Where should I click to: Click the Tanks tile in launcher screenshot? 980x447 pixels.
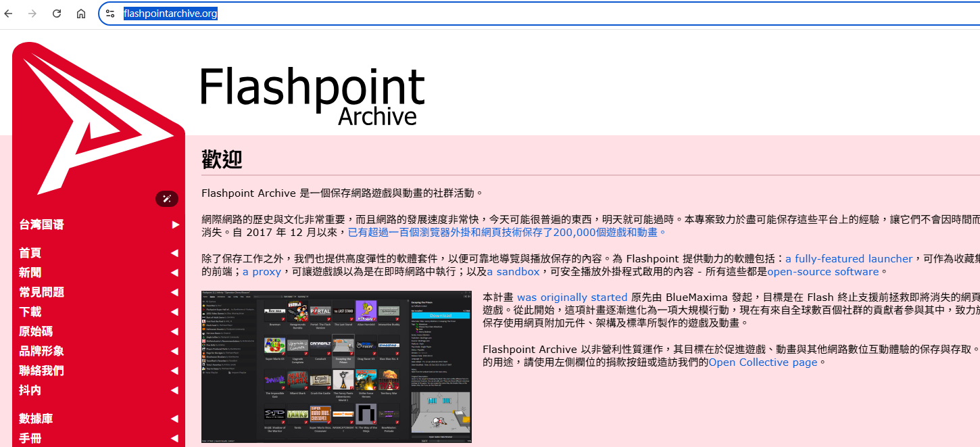tap(297, 415)
